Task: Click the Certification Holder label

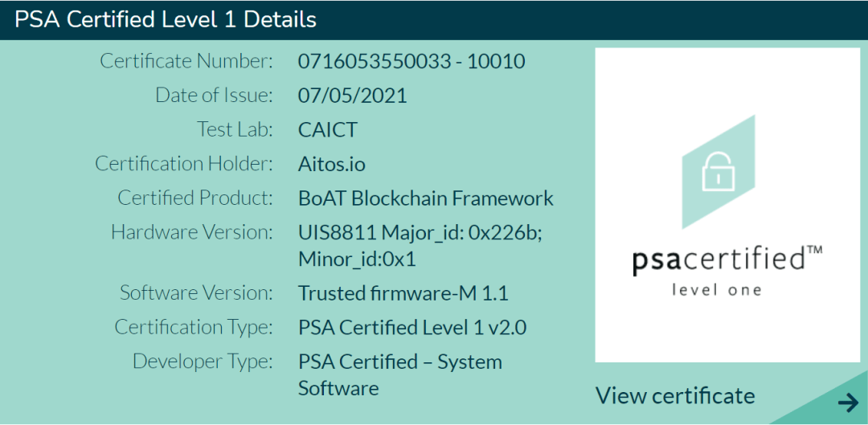Action: click(x=184, y=164)
